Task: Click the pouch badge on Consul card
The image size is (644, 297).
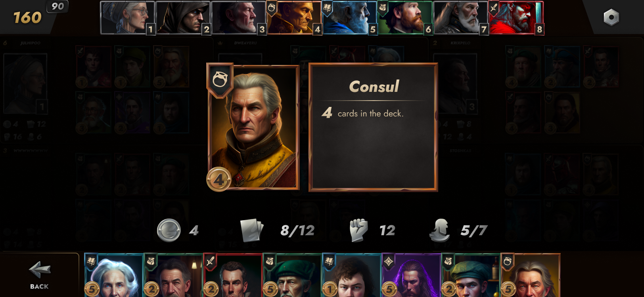Action: coord(220,80)
